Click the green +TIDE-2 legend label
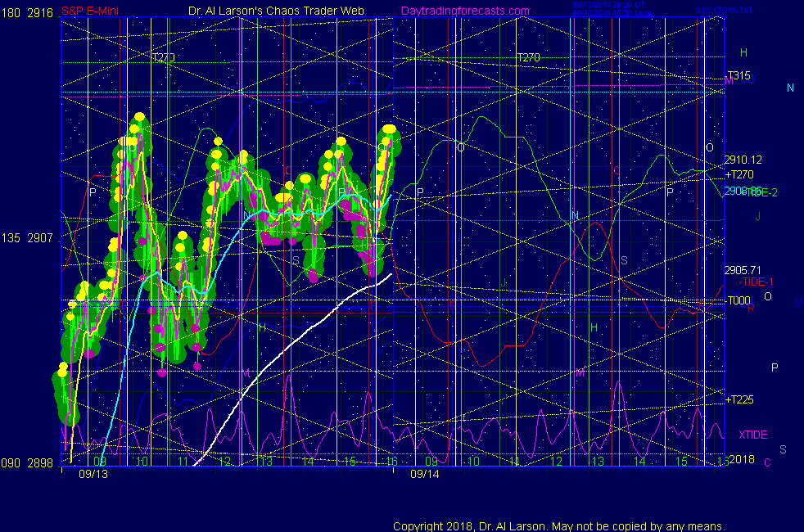 click(760, 192)
